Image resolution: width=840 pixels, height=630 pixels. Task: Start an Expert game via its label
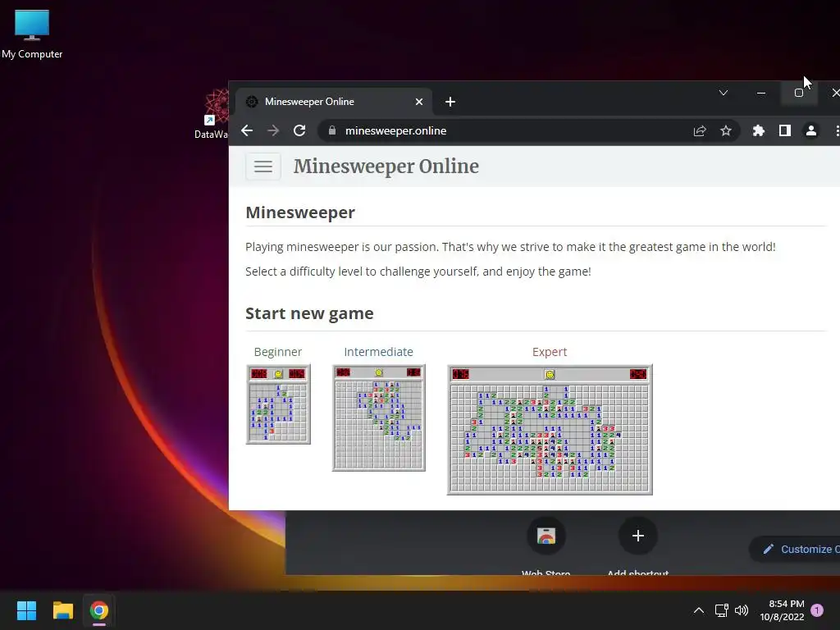[x=549, y=352]
